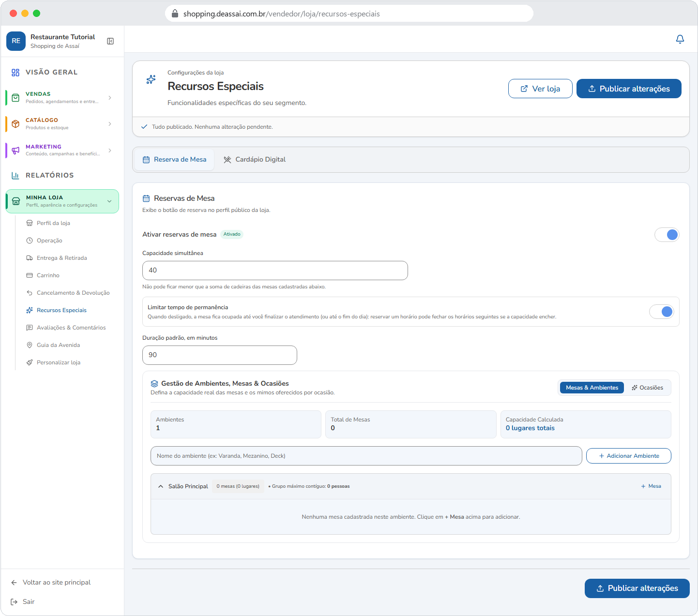
Task: Open Perfil da loja submenu item
Action: (53, 223)
